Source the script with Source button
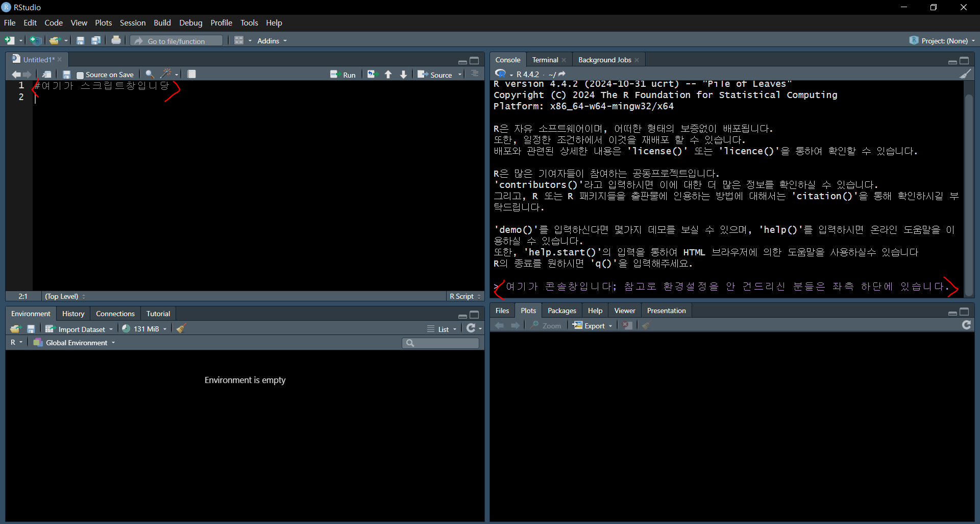This screenshot has height=524, width=980. pyautogui.click(x=435, y=75)
